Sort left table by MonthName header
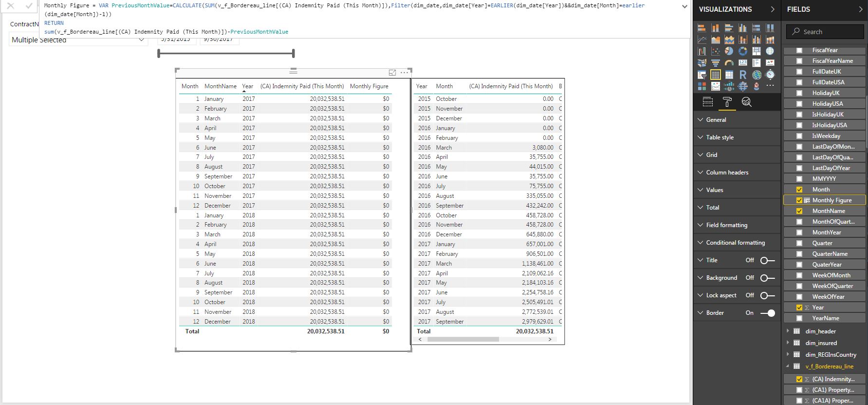The height and width of the screenshot is (405, 868). tap(221, 86)
